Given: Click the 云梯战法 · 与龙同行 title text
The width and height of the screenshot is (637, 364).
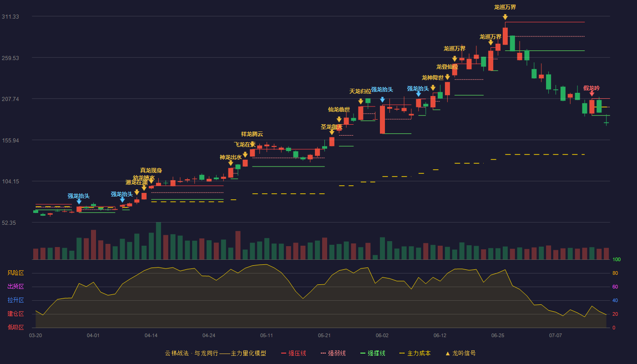Looking at the screenshot, I should pyautogui.click(x=191, y=353).
